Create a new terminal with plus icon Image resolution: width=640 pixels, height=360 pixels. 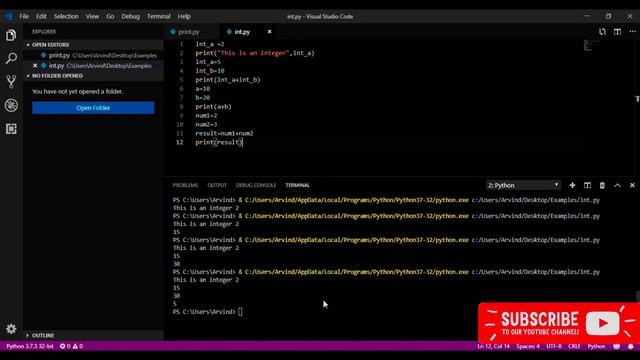click(572, 185)
